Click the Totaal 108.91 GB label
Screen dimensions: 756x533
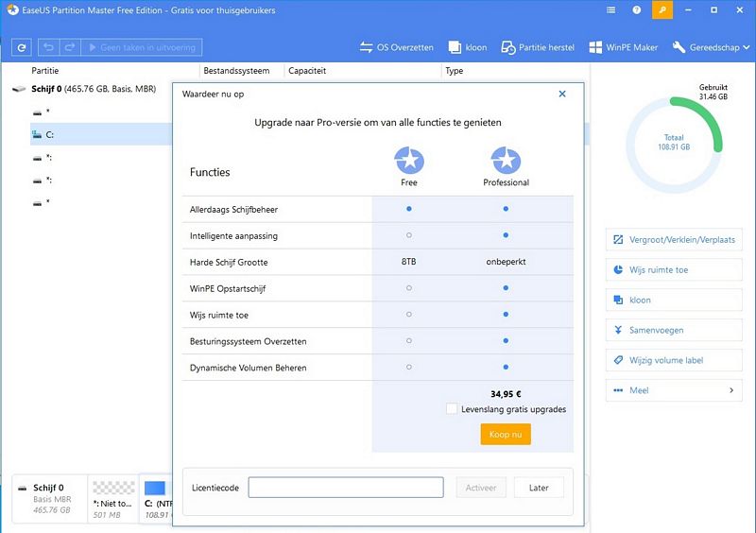(x=674, y=143)
